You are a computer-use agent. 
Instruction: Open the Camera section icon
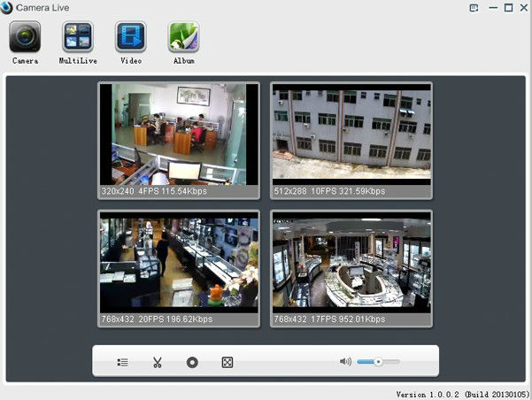tap(25, 36)
